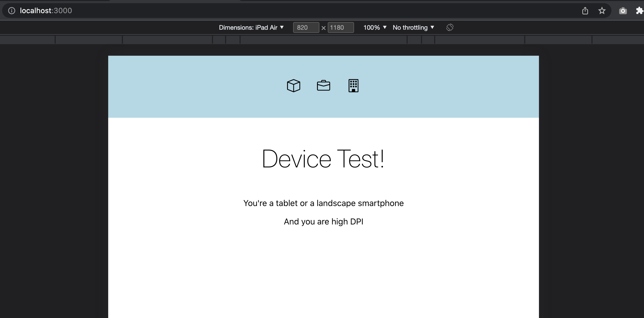The width and height of the screenshot is (644, 318).
Task: Open the No throttling dropdown
Action: (413, 27)
